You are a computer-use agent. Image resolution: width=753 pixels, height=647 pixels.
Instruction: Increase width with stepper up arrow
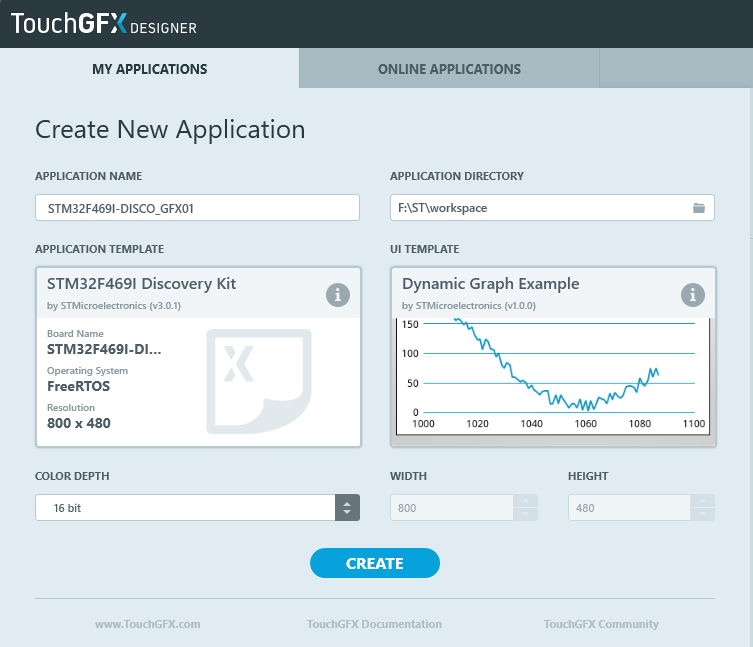pyautogui.click(x=525, y=501)
